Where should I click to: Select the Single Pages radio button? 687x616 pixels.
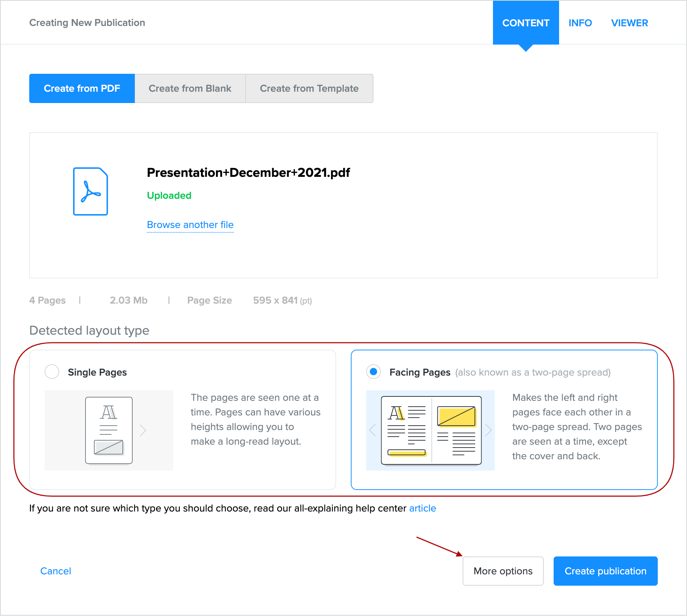52,372
